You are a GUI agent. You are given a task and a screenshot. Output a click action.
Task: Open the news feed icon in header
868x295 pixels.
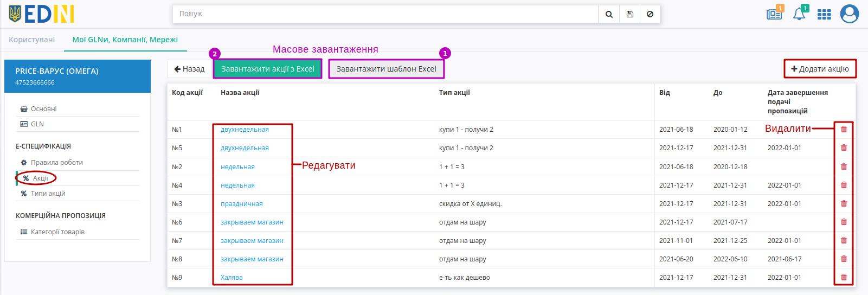774,14
